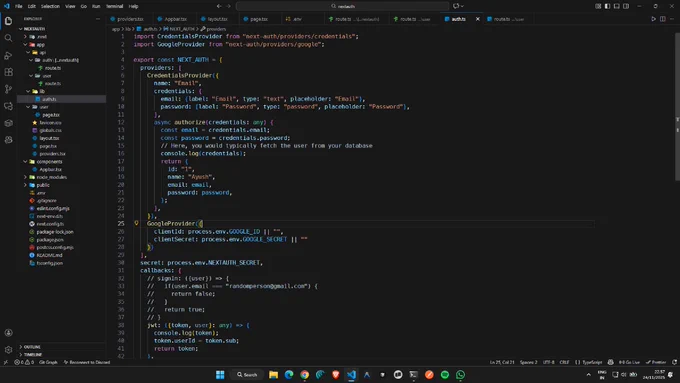Go back with the navigation arrow
The height and width of the screenshot is (383, 680).
219,6
